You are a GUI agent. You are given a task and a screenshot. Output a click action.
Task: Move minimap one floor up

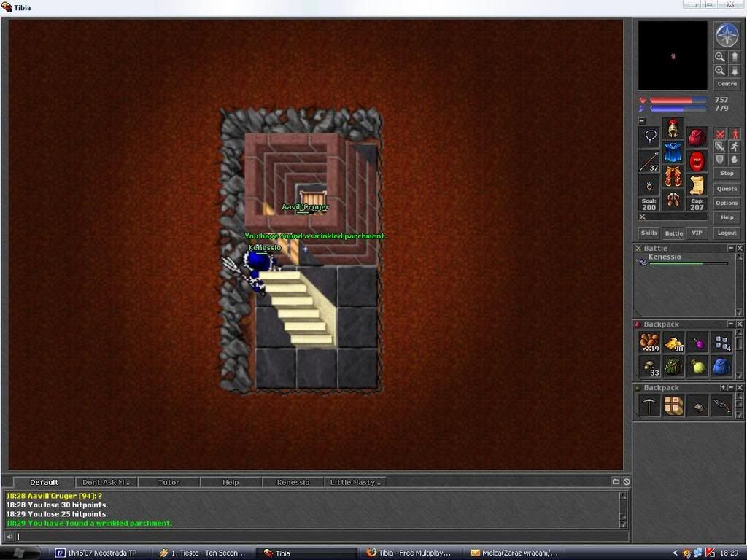(x=734, y=57)
